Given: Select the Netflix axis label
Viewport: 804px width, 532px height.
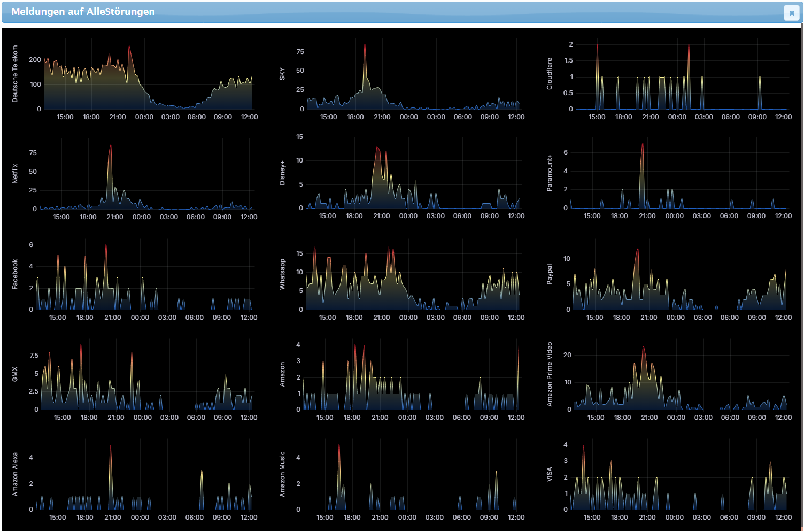Looking at the screenshot, I should coord(15,174).
